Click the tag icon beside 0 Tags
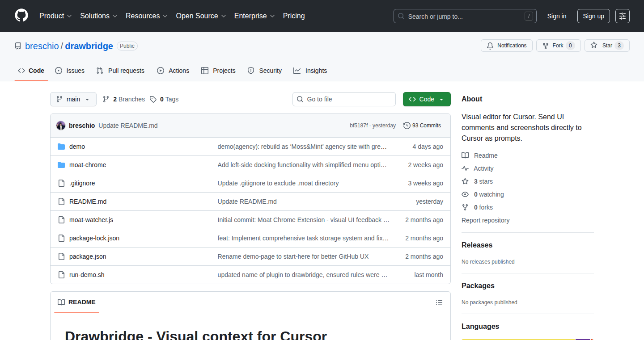This screenshot has height=340, width=644. 153,99
